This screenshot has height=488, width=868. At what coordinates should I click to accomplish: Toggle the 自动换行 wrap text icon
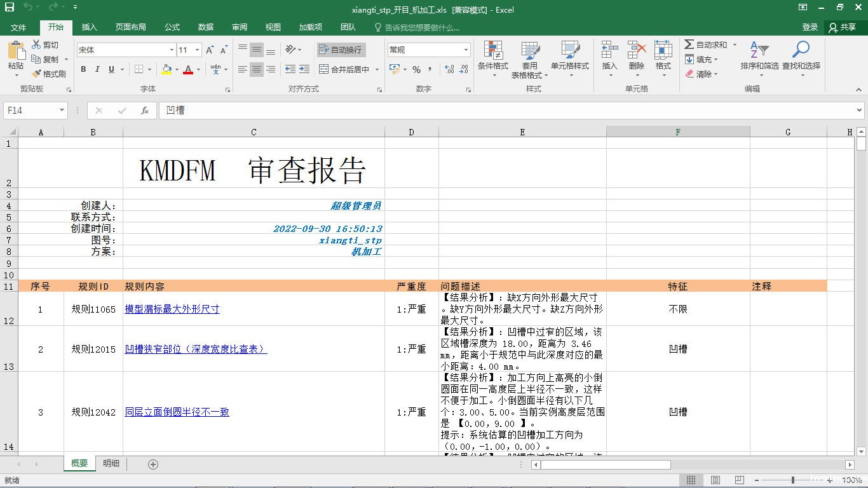coord(341,50)
